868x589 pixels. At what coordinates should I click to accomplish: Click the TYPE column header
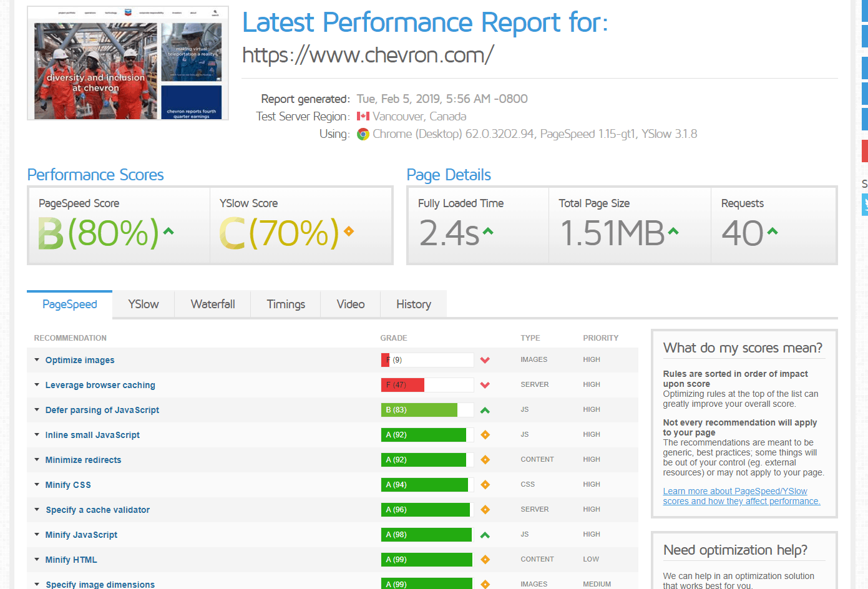coord(530,338)
